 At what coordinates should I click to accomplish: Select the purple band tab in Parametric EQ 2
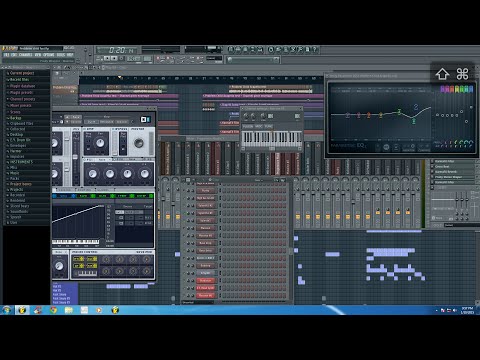(x=442, y=89)
